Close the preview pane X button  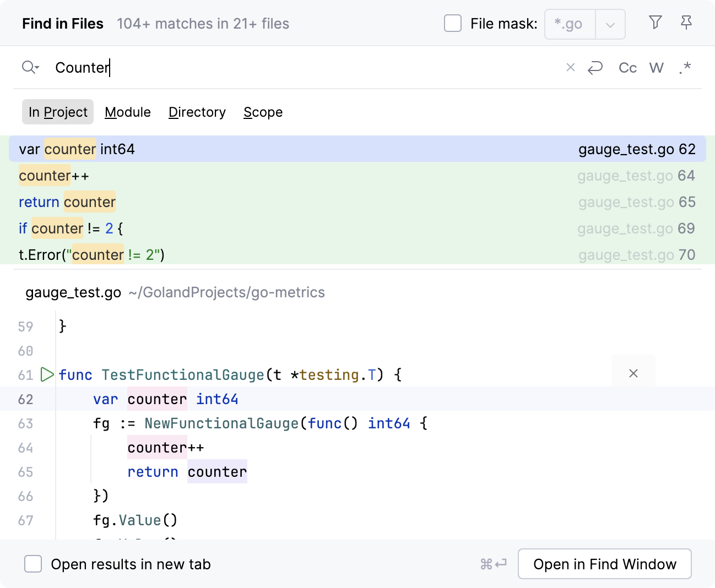pyautogui.click(x=633, y=373)
